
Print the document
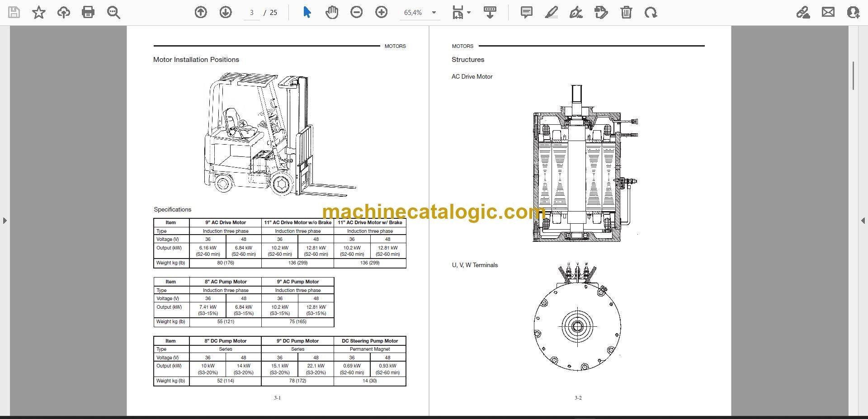point(88,12)
